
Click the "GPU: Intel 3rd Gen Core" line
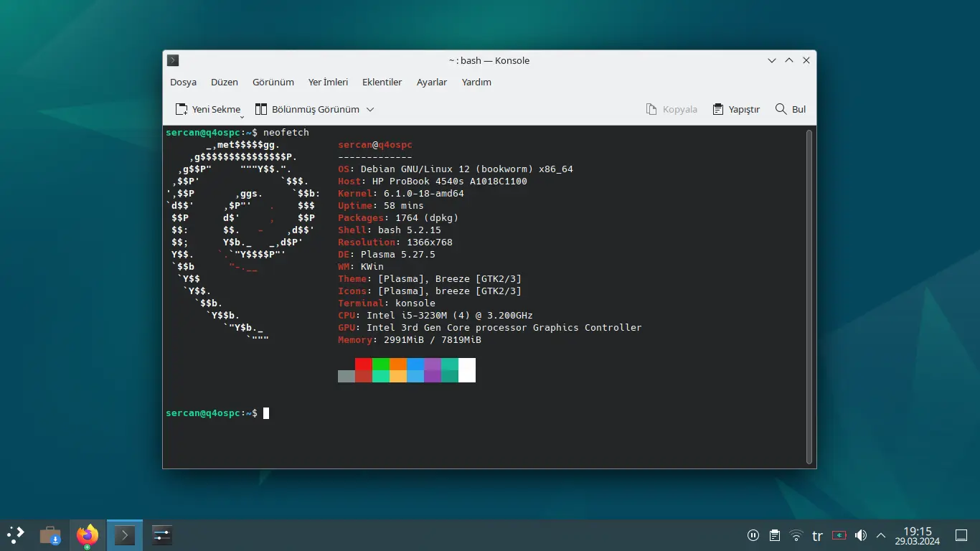[x=490, y=328]
